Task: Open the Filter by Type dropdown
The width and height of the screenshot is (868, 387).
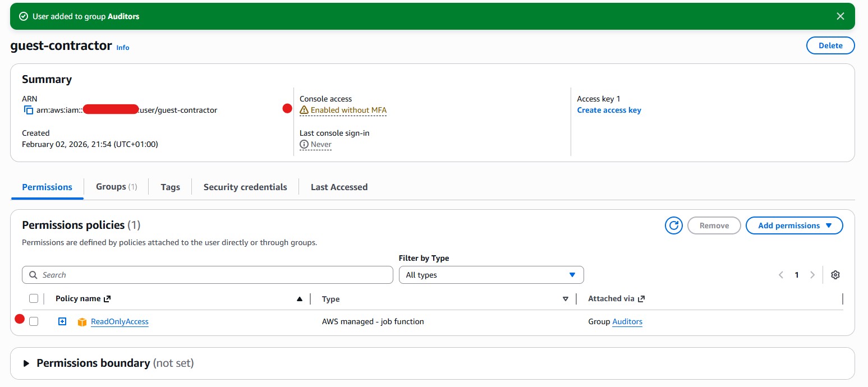Action: 491,275
